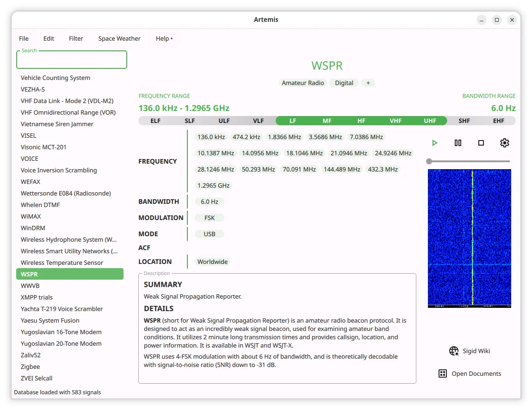This screenshot has height=410, width=532.
Task: Click the 136.0 kHz frequency chip
Action: coord(211,137)
